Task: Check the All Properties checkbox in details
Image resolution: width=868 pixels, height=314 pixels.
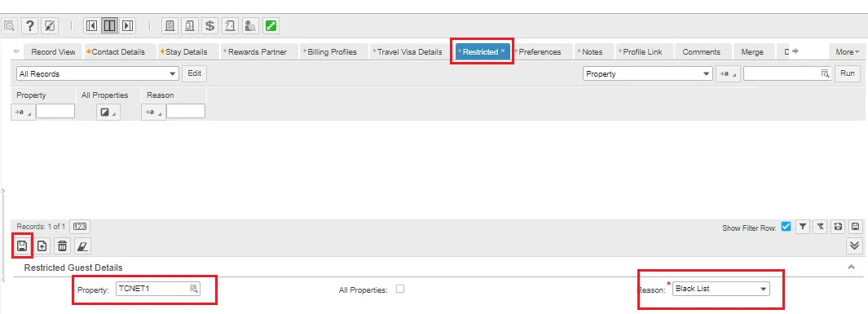Action: [x=400, y=289]
